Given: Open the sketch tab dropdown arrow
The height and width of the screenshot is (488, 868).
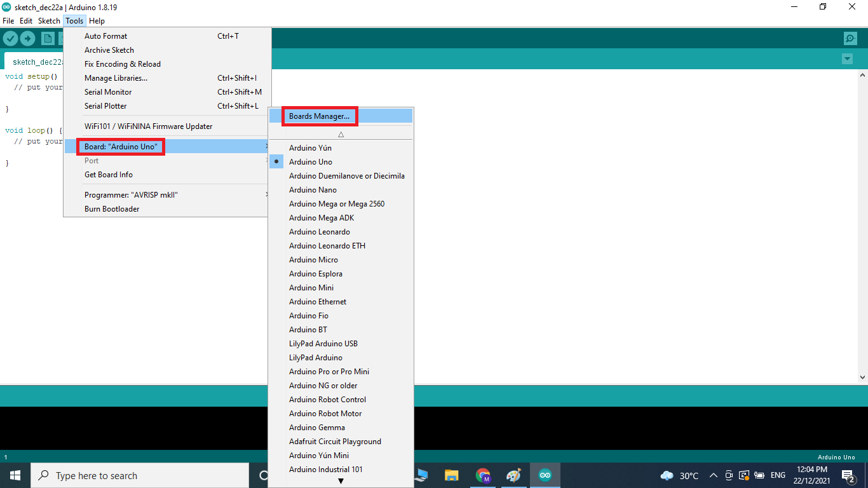Looking at the screenshot, I should pyautogui.click(x=847, y=58).
